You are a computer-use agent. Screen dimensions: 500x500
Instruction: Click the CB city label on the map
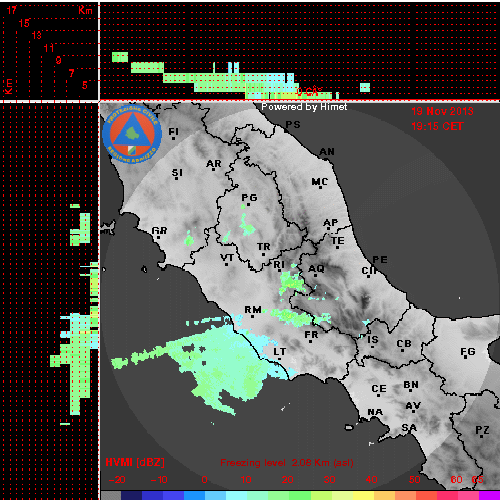(x=404, y=344)
